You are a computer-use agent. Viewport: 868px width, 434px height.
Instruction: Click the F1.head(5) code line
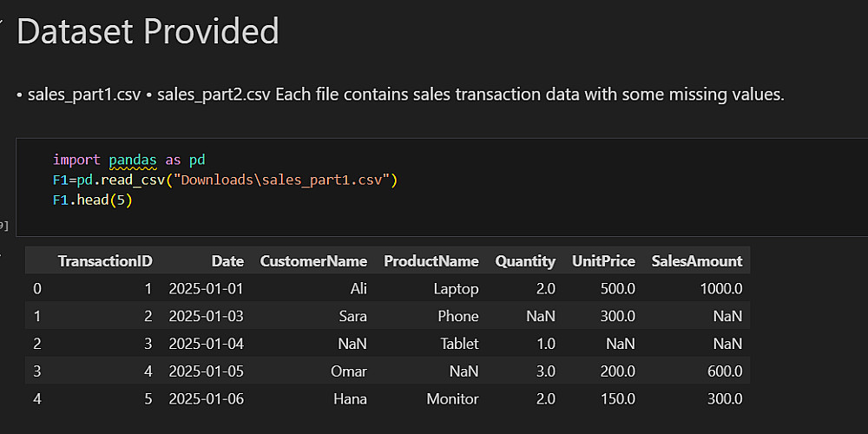(92, 201)
